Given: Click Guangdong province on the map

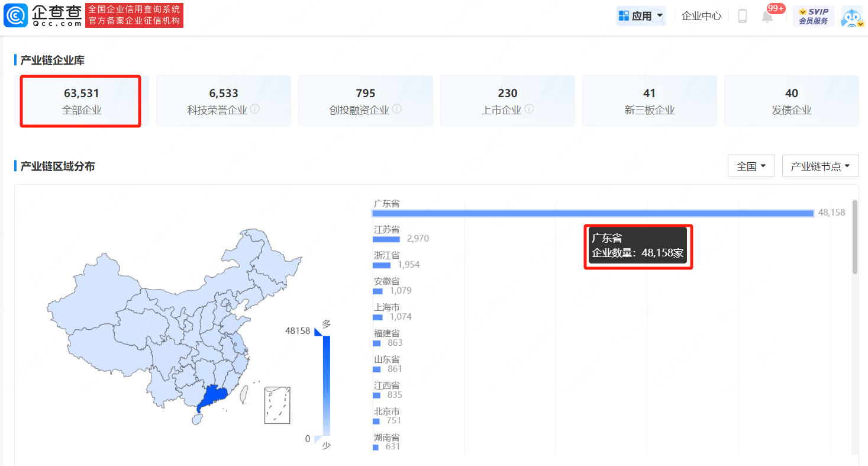Looking at the screenshot, I should point(212,396).
